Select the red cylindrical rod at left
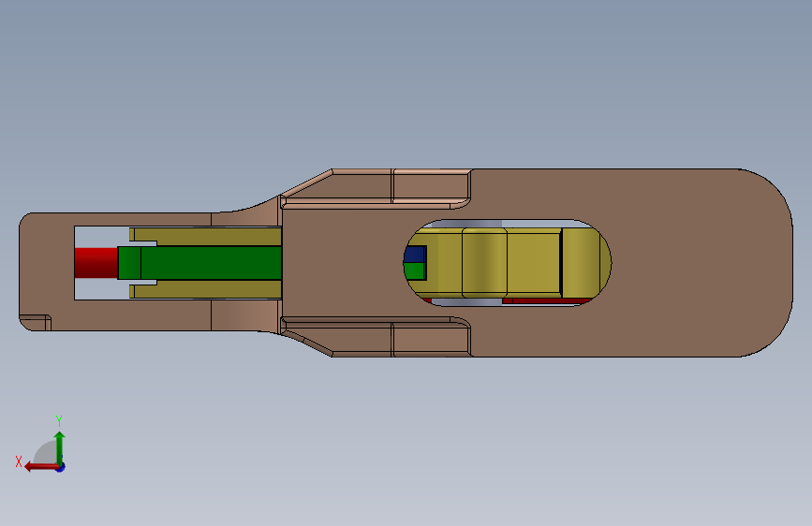This screenshot has width=812, height=526. click(x=96, y=263)
